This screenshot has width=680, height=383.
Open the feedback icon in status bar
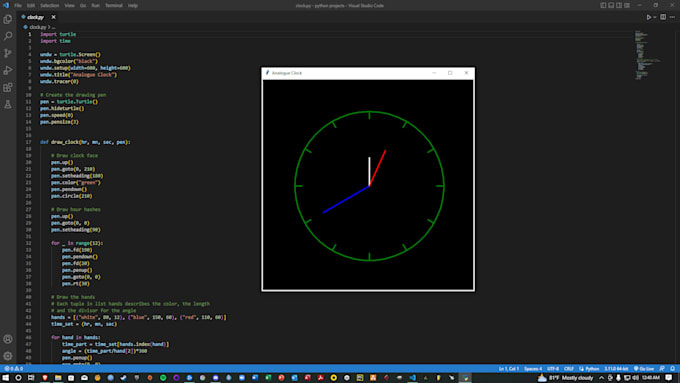pyautogui.click(x=662, y=369)
